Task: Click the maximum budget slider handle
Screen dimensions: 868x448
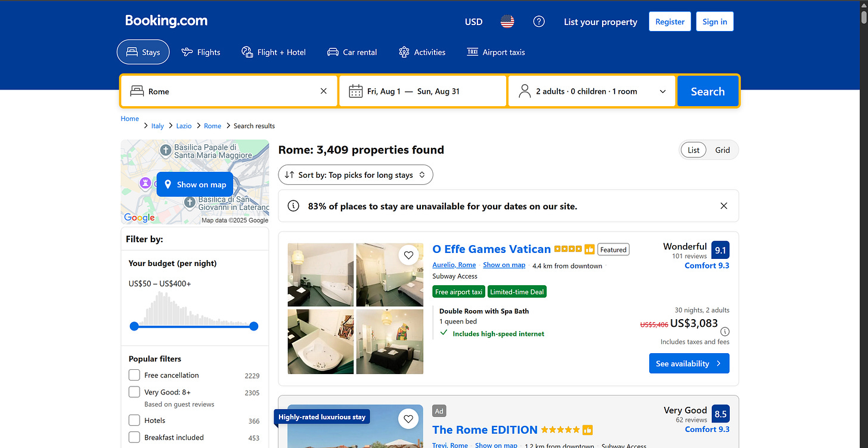Action: tap(254, 326)
